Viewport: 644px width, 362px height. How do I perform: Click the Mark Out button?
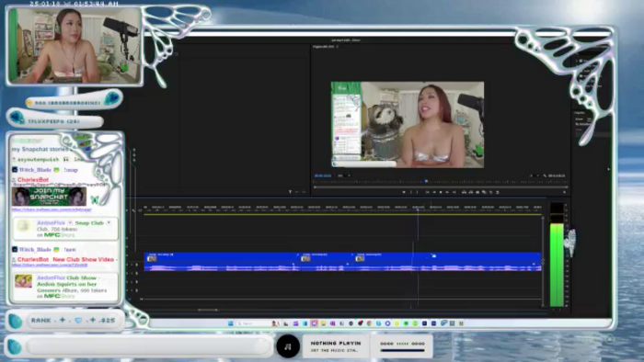[x=418, y=192]
